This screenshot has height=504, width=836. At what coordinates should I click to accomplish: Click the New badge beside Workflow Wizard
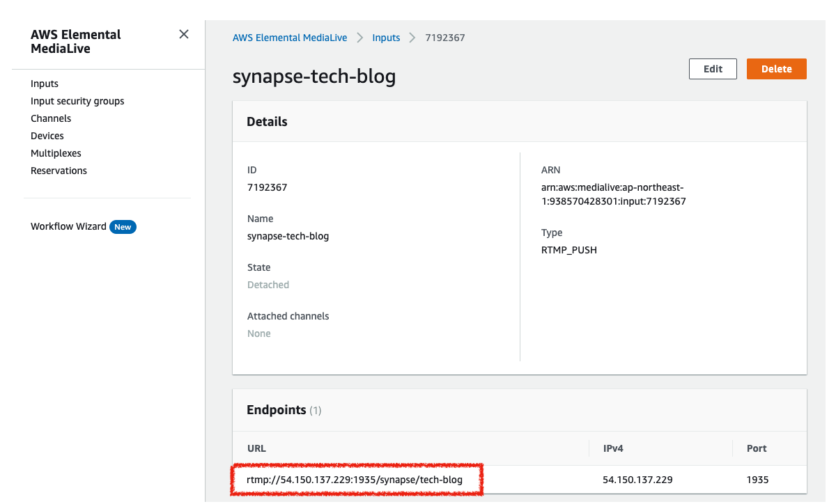tap(123, 227)
